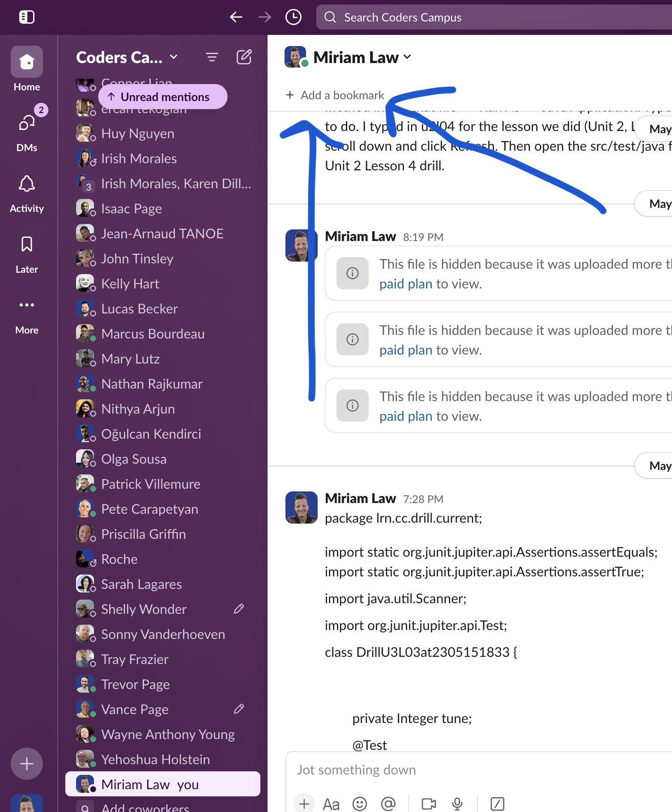The height and width of the screenshot is (812, 672).
Task: Open the sidebar filter icon
Action: 212,57
